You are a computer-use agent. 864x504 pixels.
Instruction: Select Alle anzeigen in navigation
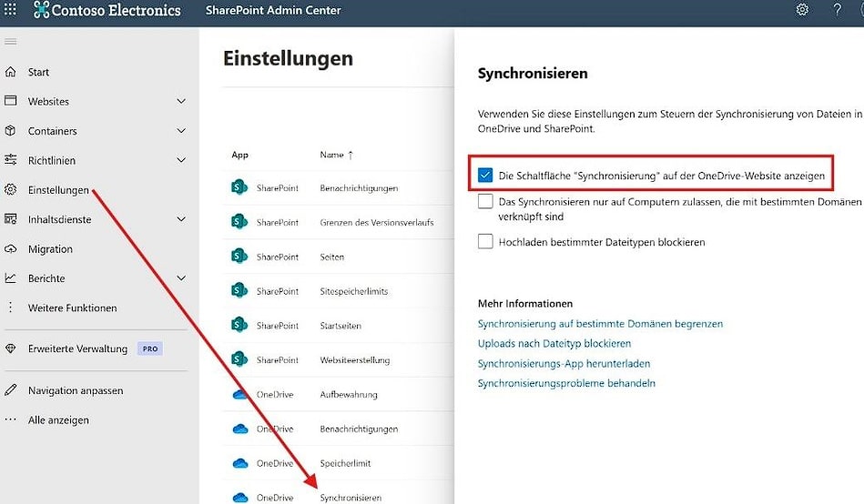click(58, 420)
